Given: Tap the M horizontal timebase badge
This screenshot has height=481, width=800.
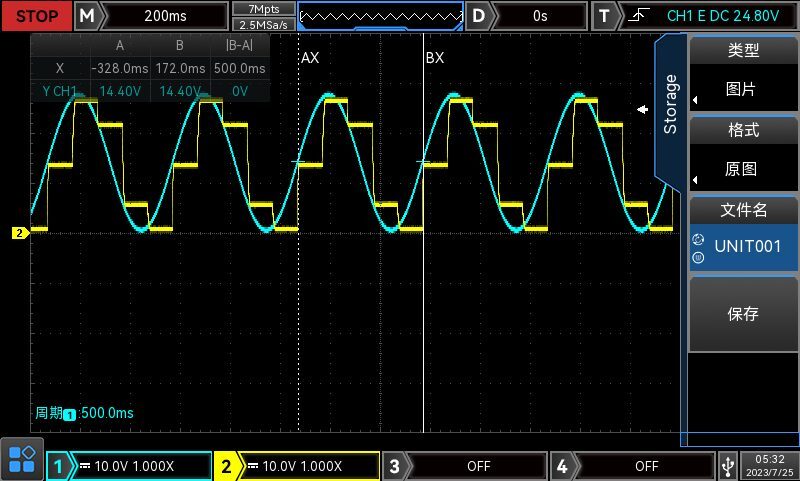Looking at the screenshot, I should coord(87,16).
